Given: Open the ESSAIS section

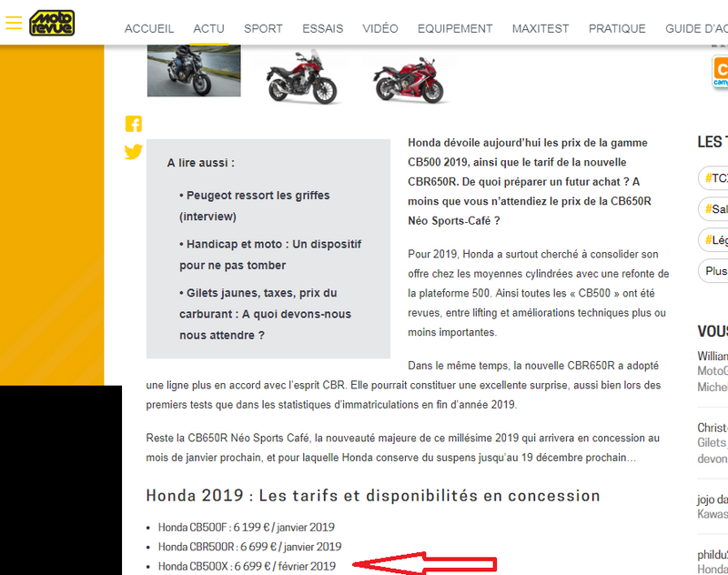Looking at the screenshot, I should 323,29.
